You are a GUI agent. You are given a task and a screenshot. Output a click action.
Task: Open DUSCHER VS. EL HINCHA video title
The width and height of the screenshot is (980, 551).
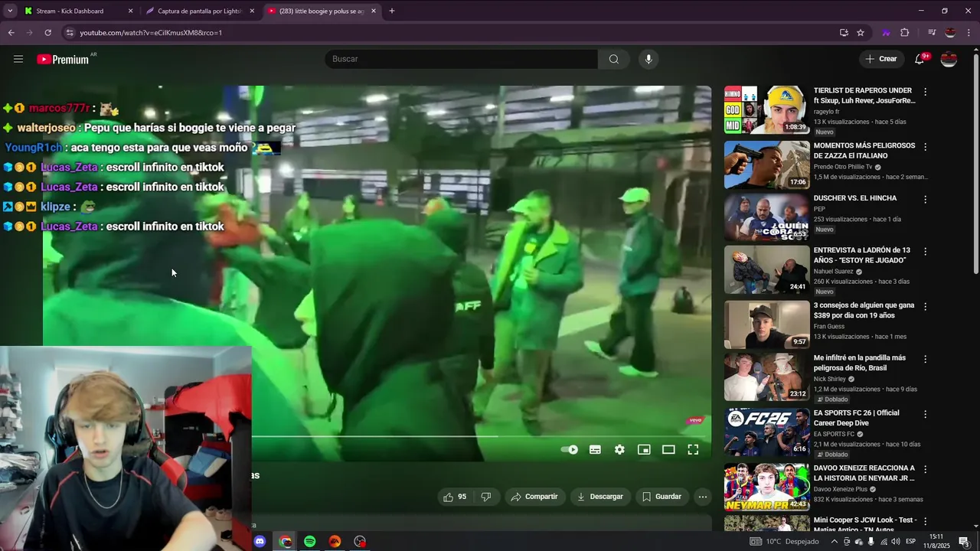pos(854,198)
